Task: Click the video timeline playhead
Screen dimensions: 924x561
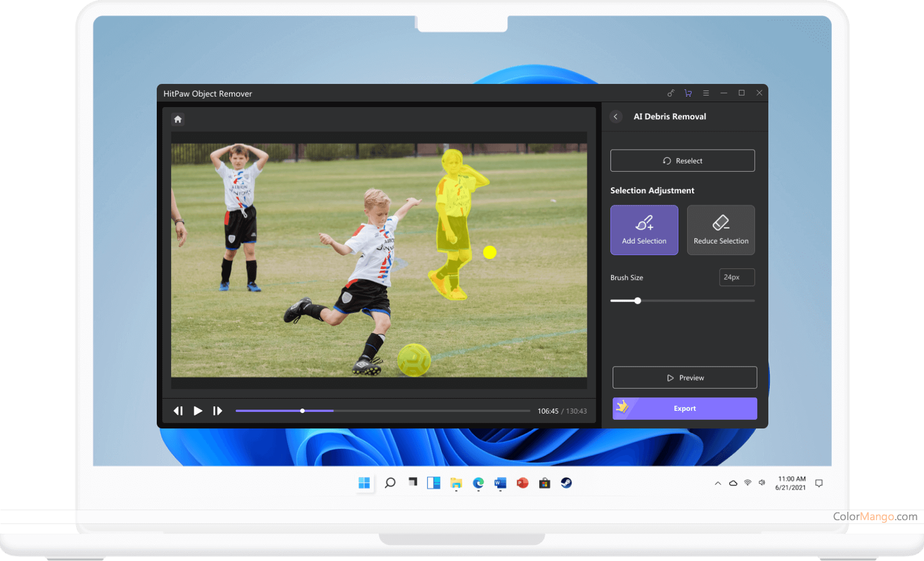Action: click(302, 411)
